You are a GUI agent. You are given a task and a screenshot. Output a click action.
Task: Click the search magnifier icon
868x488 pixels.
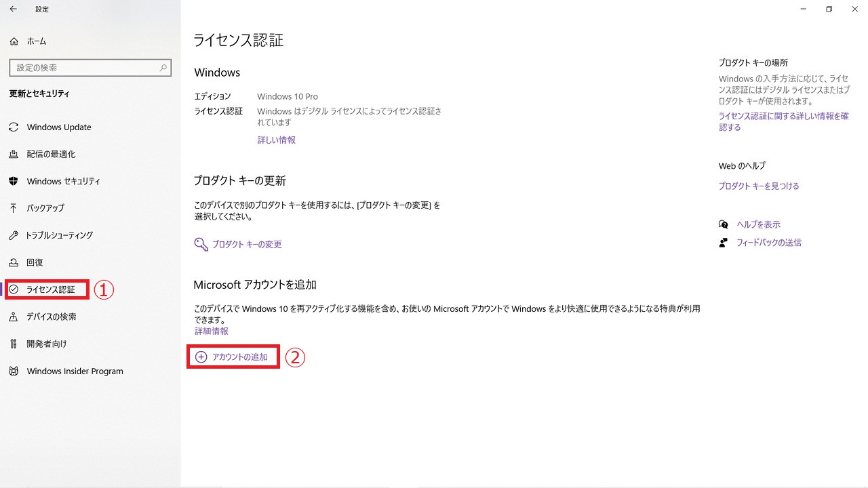click(x=163, y=68)
